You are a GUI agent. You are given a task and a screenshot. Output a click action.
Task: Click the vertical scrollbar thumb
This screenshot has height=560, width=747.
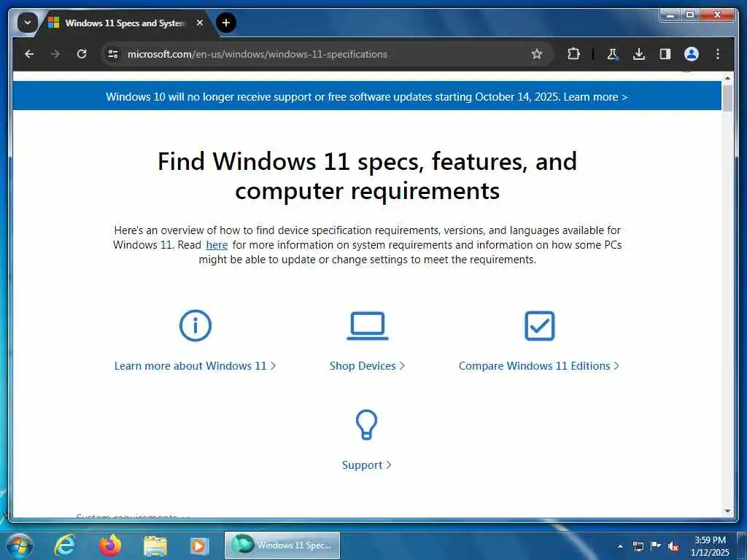[x=727, y=98]
